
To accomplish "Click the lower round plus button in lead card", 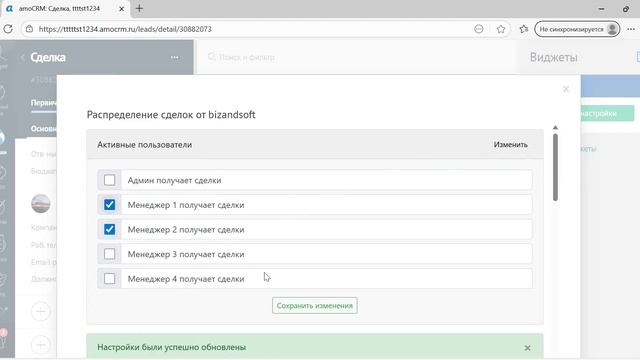I will pyautogui.click(x=41, y=344).
